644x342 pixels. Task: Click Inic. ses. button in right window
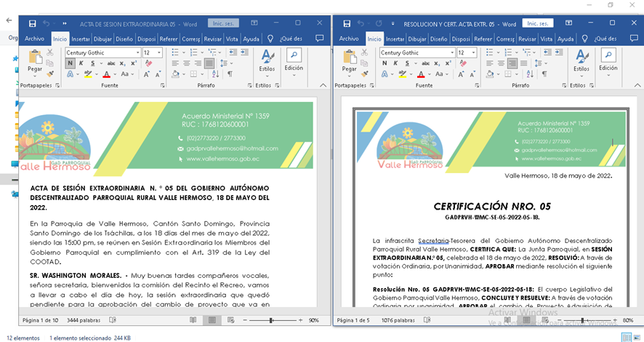click(538, 24)
